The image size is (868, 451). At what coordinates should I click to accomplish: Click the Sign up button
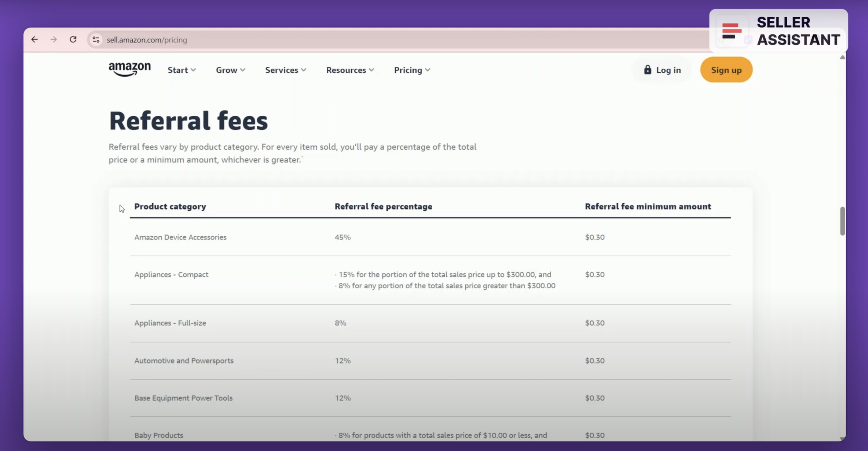point(726,70)
